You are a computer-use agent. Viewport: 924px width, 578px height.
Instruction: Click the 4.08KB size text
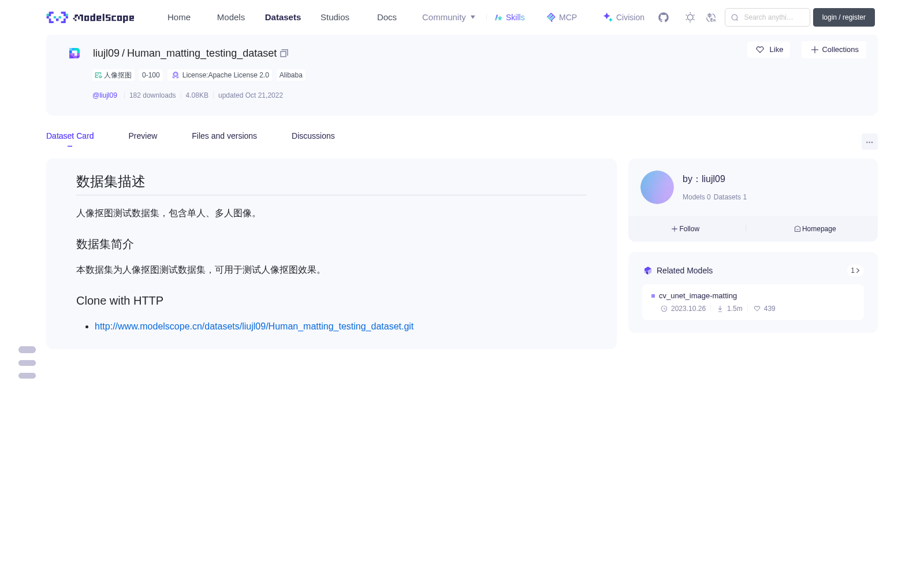pos(197,95)
